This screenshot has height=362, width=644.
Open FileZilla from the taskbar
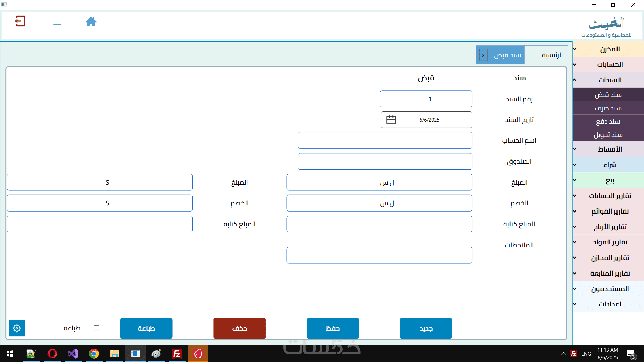point(177,354)
